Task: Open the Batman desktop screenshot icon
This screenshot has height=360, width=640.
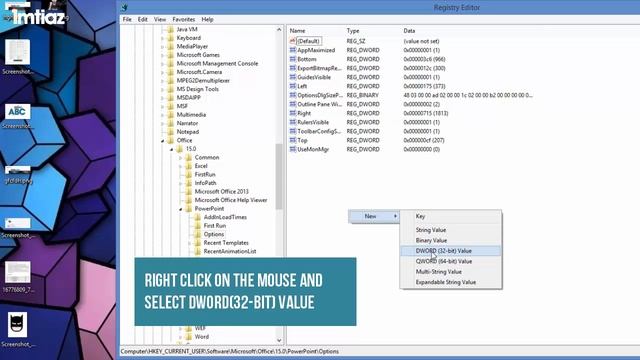Action: 17,324
